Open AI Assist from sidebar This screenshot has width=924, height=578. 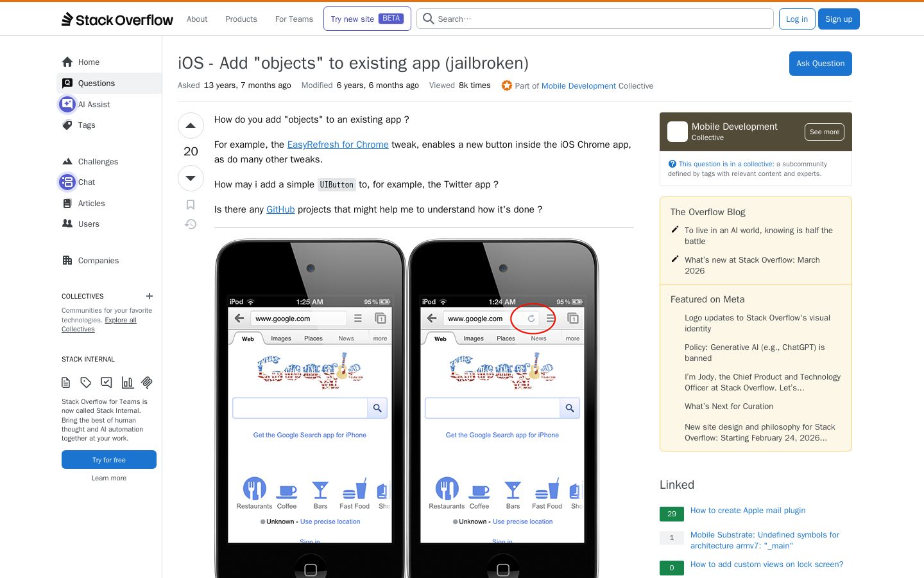point(109,104)
